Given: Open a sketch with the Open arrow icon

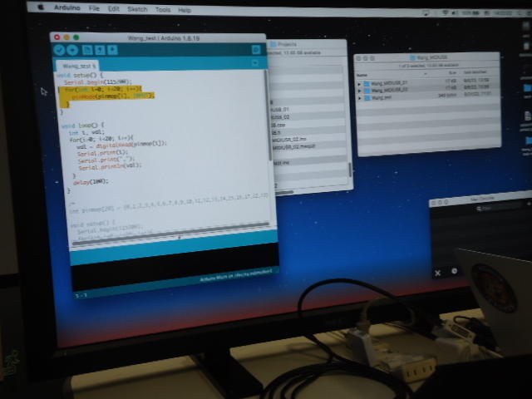Looking at the screenshot, I should tap(100, 50).
